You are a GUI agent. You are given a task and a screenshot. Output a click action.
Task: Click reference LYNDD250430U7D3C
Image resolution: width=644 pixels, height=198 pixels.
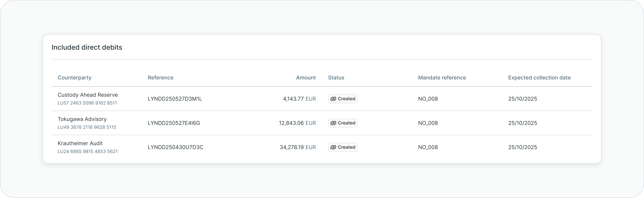(175, 147)
